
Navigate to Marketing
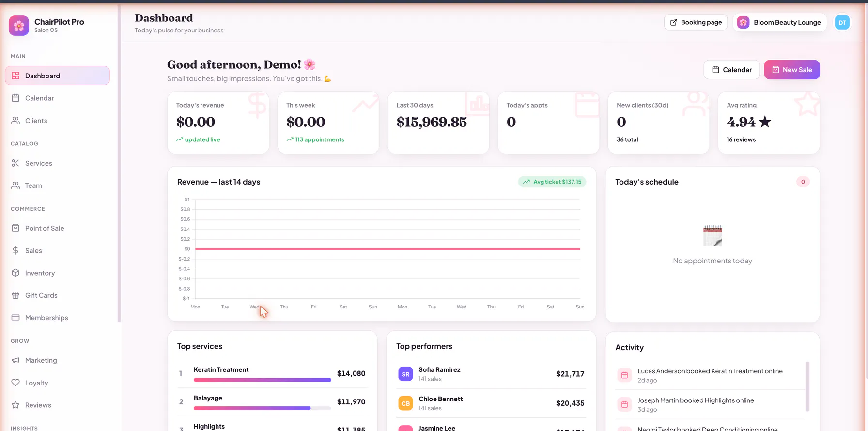[57, 360]
